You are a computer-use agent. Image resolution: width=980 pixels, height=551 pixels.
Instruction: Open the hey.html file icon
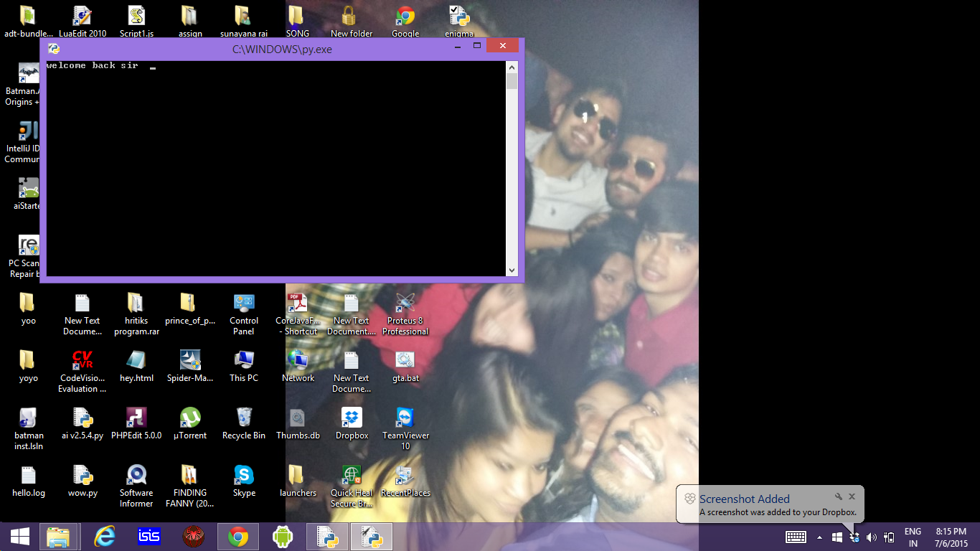click(x=136, y=366)
